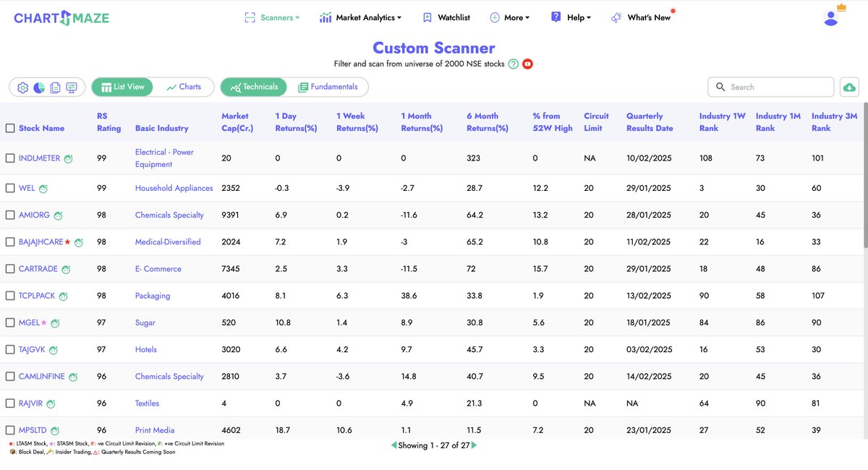Viewport: 868px width, 470px height.
Task: Click the green badge icon next to RAJVIR
Action: pos(51,403)
